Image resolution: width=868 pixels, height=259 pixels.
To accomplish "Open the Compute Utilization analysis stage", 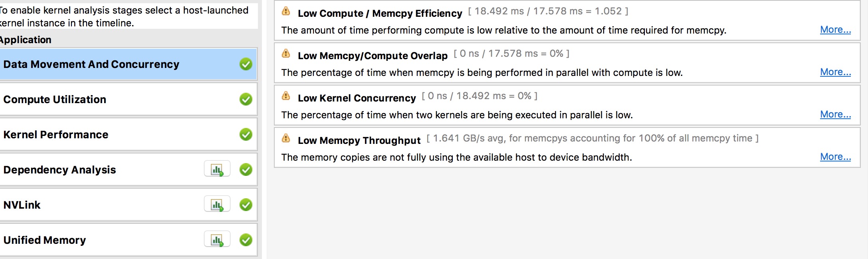I will tap(55, 100).
